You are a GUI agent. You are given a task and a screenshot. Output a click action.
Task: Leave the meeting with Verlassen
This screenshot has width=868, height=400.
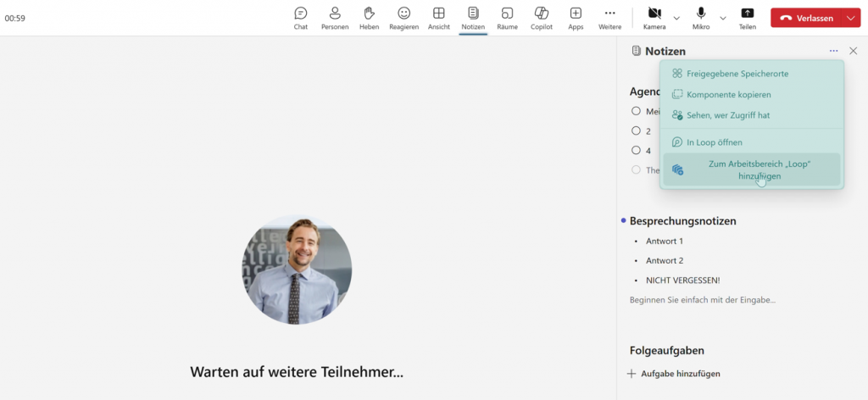(807, 19)
